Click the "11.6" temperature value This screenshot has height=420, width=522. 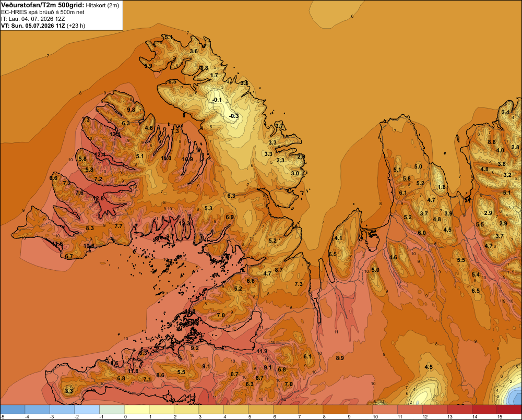pos(57,244)
